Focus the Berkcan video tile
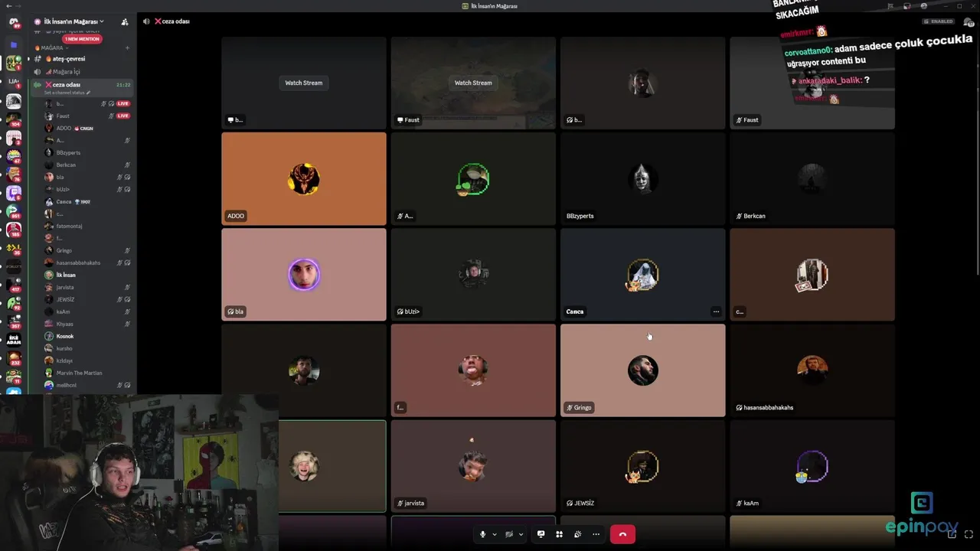Screen dimensions: 980x551 click(x=812, y=178)
